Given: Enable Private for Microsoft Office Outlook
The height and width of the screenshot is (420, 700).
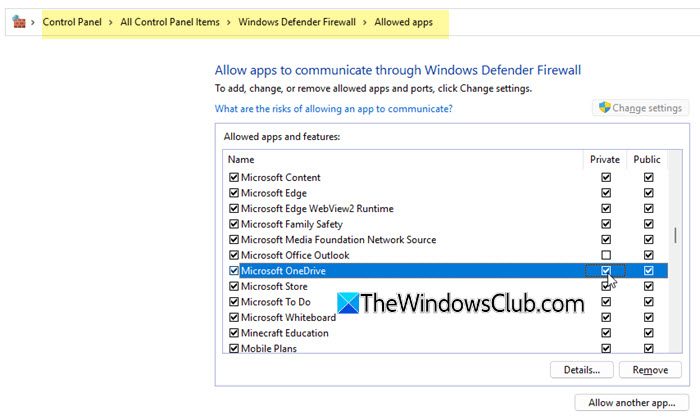Looking at the screenshot, I should pyautogui.click(x=606, y=255).
